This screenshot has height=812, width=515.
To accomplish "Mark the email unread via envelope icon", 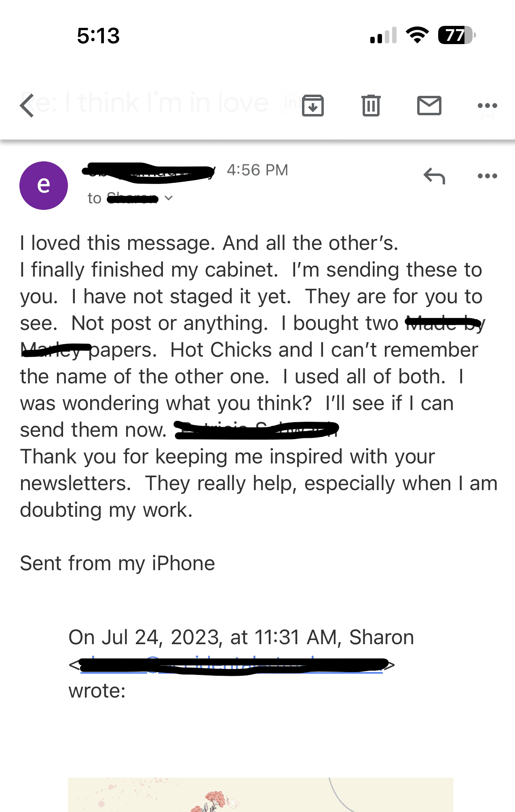I will [430, 106].
